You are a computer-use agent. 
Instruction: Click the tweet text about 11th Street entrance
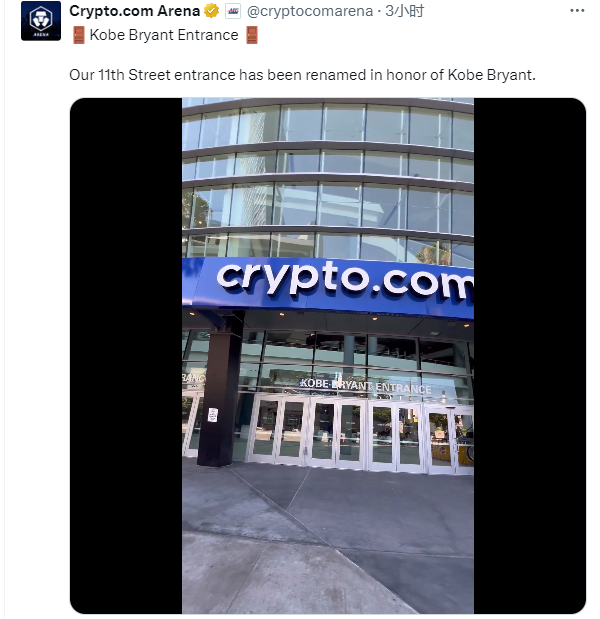point(302,75)
